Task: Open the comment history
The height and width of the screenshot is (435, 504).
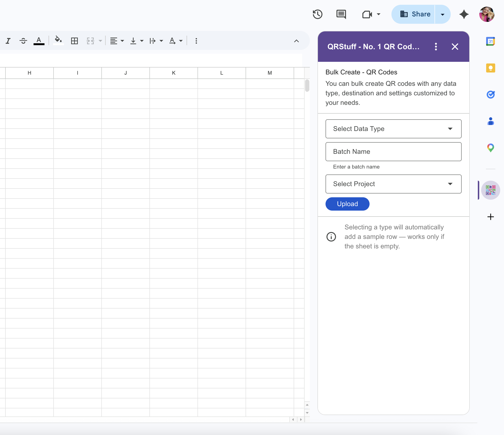Action: (341, 14)
